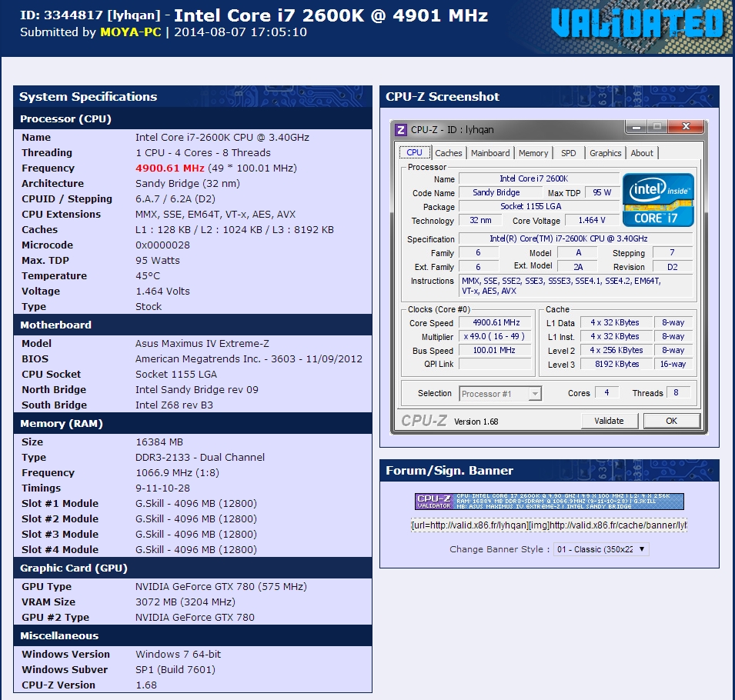735x700 pixels.
Task: Click the Intel Z68 rev B3 value
Action: [175, 405]
